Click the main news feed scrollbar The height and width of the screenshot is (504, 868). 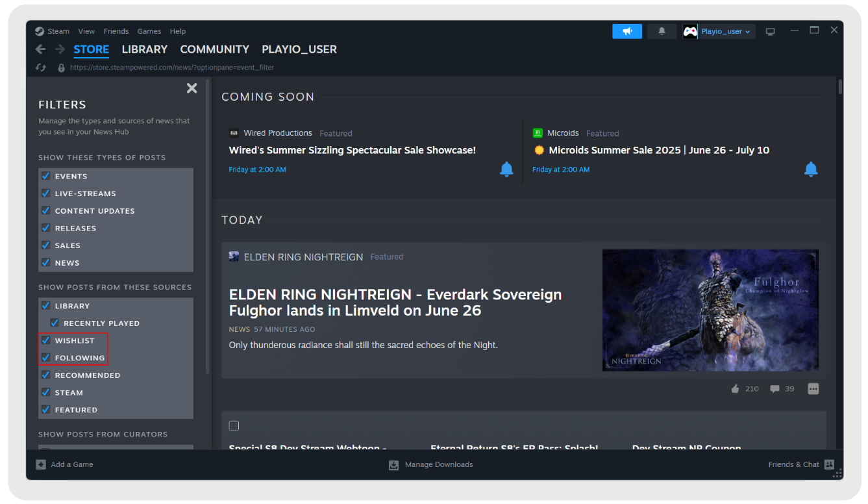pyautogui.click(x=840, y=87)
